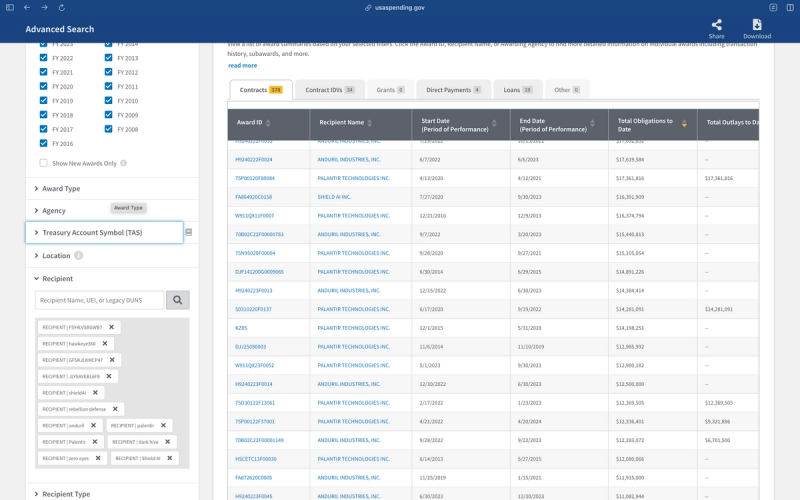Open the Grants tab
Viewport: 800px width, 500px height.
pyautogui.click(x=390, y=90)
